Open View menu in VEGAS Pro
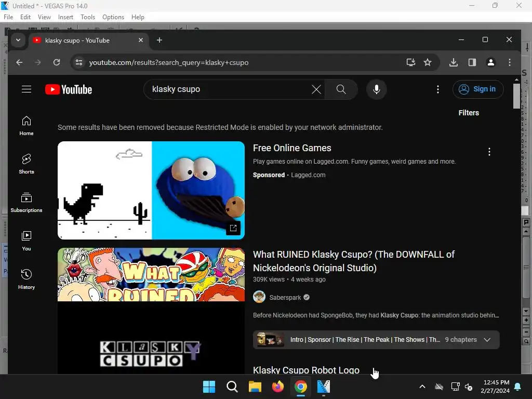This screenshot has width=532, height=399. tap(45, 17)
